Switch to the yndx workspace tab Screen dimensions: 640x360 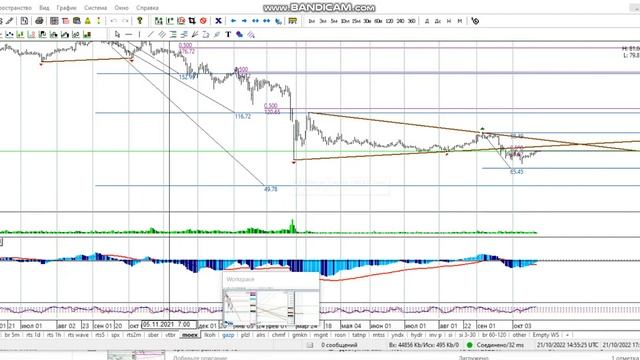point(397,335)
